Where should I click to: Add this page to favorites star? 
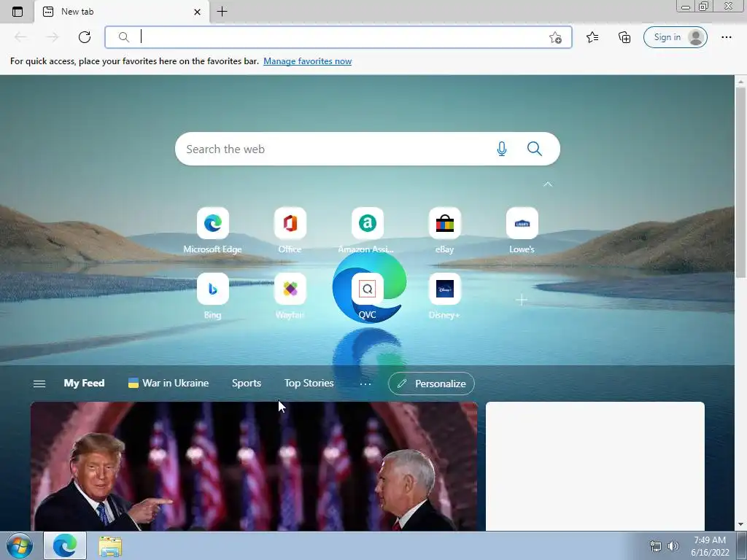555,38
